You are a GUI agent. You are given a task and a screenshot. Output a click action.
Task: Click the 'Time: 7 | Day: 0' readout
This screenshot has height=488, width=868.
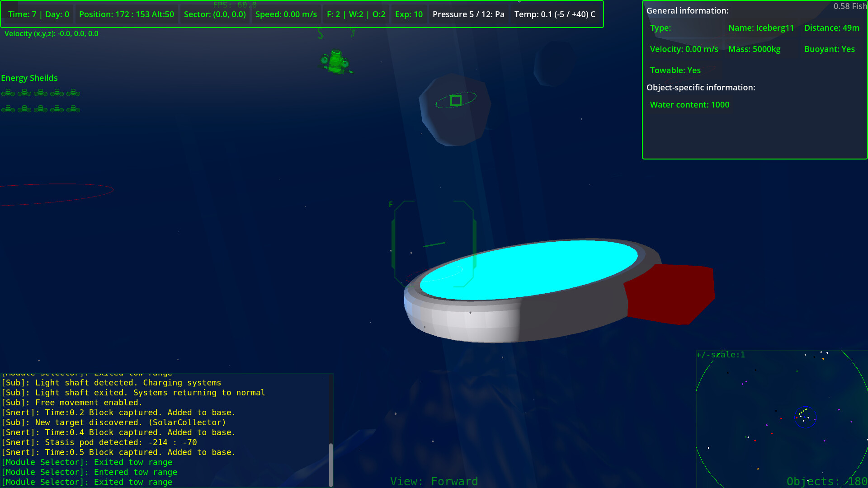pos(39,14)
